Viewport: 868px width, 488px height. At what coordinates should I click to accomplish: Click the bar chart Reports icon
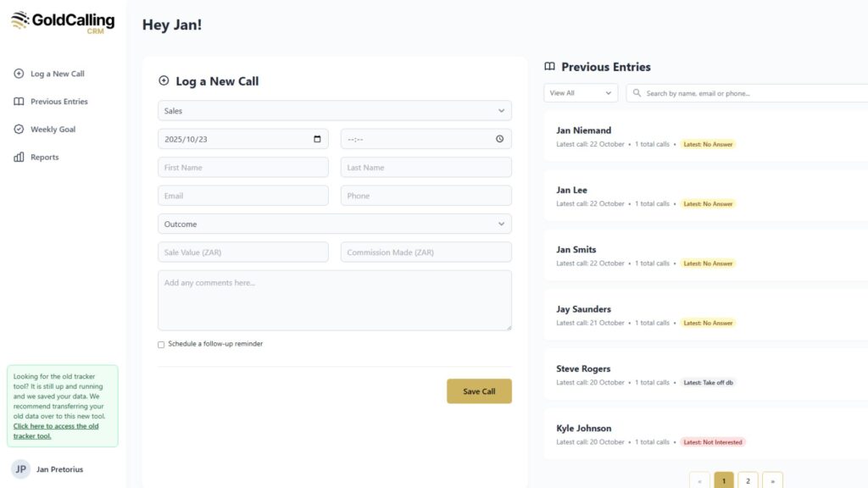pos(19,158)
